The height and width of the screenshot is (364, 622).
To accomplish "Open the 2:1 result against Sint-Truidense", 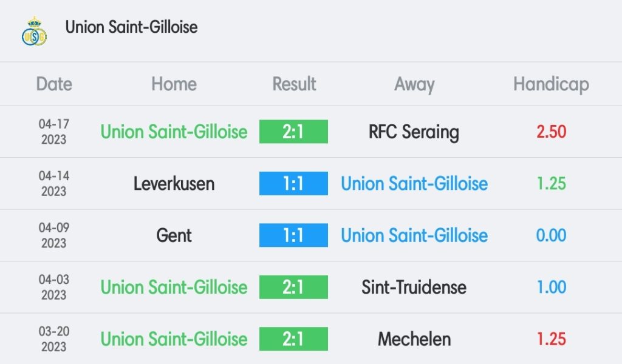I will point(293,287).
